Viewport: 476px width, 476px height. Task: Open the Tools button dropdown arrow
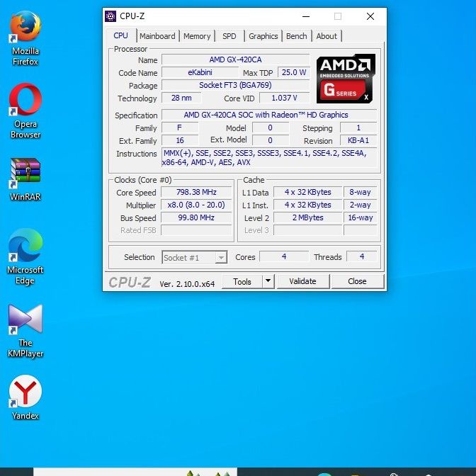[268, 281]
